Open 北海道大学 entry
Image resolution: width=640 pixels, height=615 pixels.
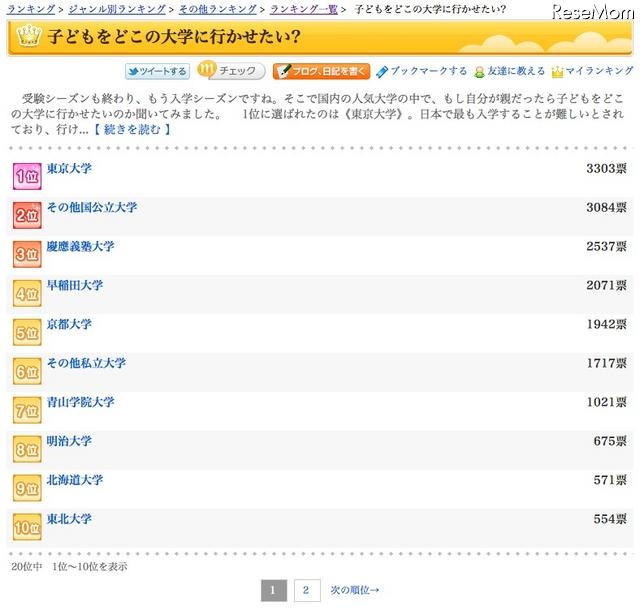click(75, 480)
